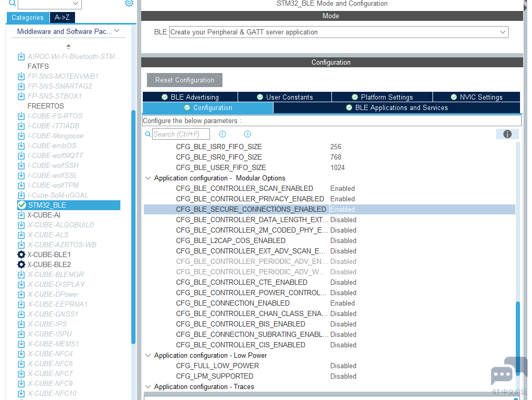Select the CFG_BLE_CONTROLLER_DATA_LENGTH_EXT row
This screenshot has width=532, height=400.
(x=329, y=220)
